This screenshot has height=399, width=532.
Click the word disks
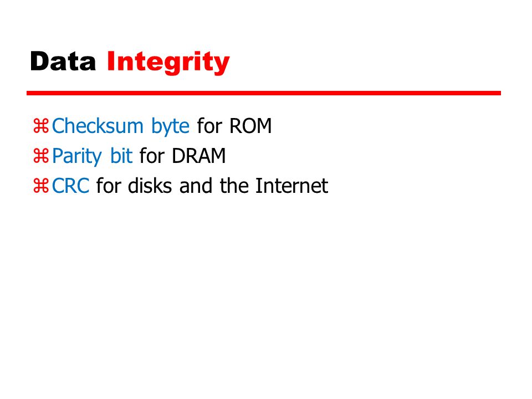(x=150, y=186)
